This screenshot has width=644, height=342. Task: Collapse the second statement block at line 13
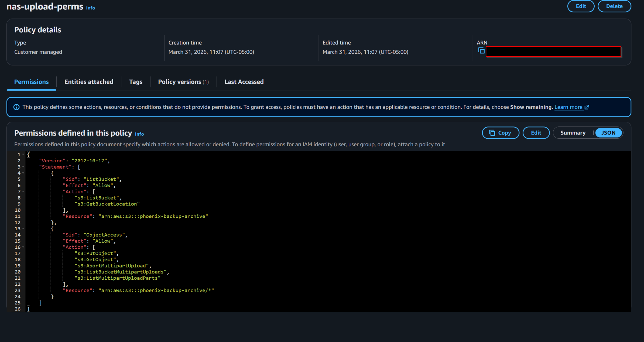[x=23, y=229]
